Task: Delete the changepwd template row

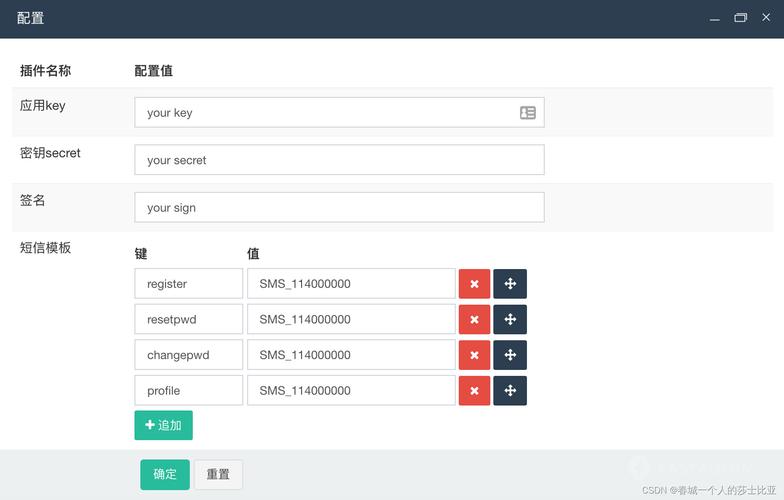Action: [474, 355]
